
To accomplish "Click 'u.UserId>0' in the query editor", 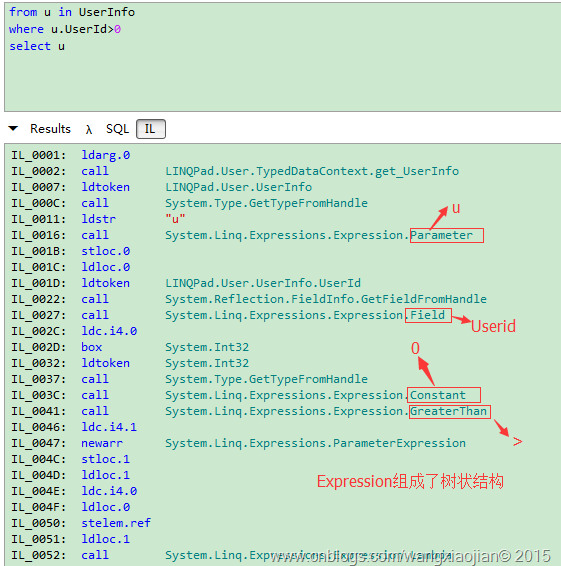I will click(x=86, y=29).
